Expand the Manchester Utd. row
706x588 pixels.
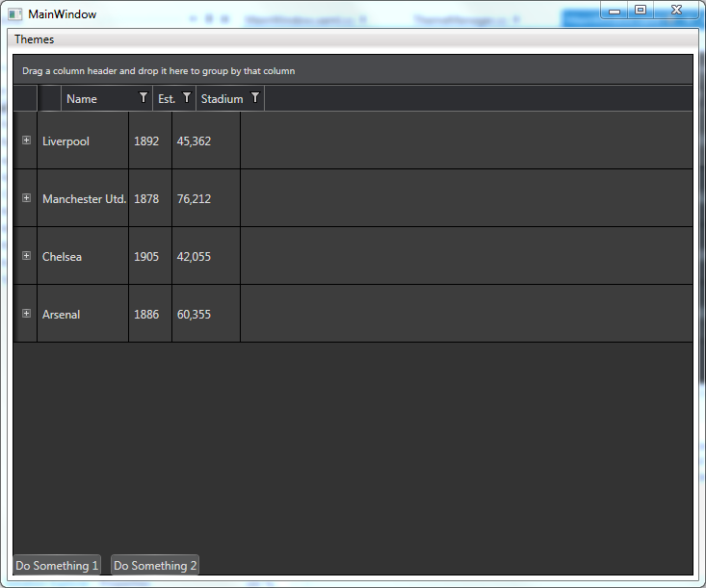click(27, 198)
